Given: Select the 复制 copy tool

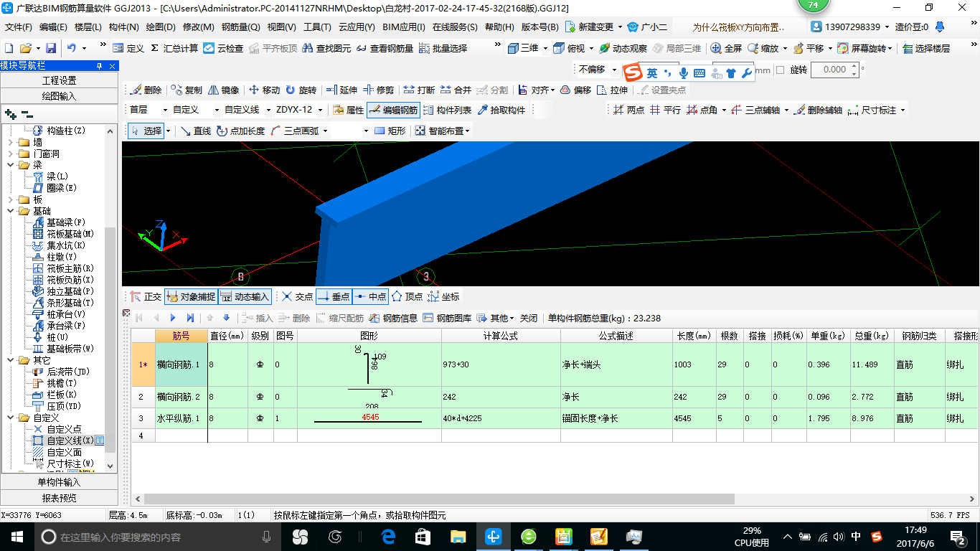Looking at the screenshot, I should (x=187, y=90).
